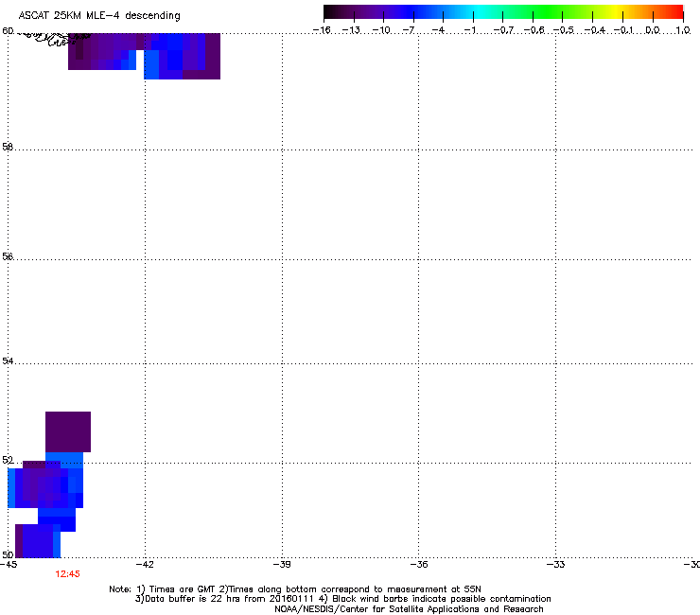The image size is (700, 615).
Task: Click the "-0.1" color scale label
Action: pyautogui.click(x=623, y=30)
